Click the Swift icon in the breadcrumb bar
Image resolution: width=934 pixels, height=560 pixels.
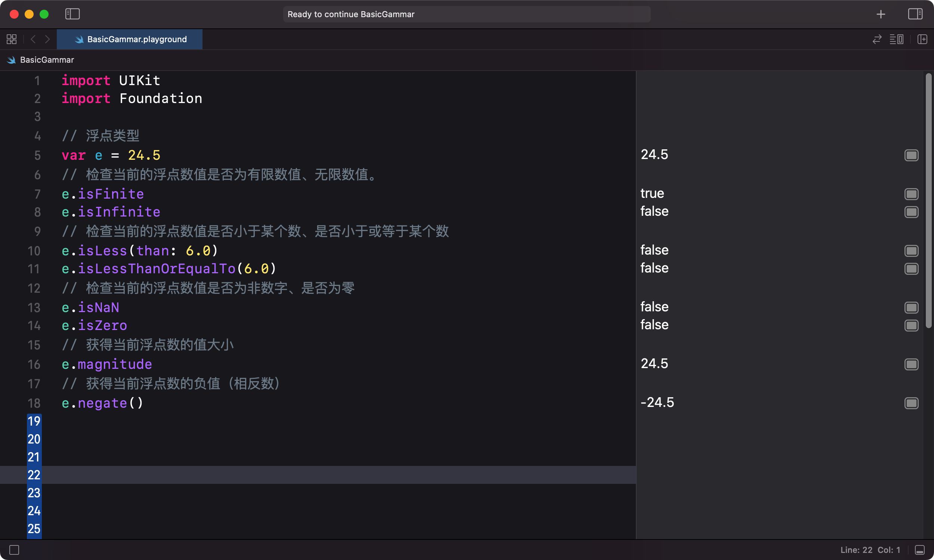tap(12, 60)
